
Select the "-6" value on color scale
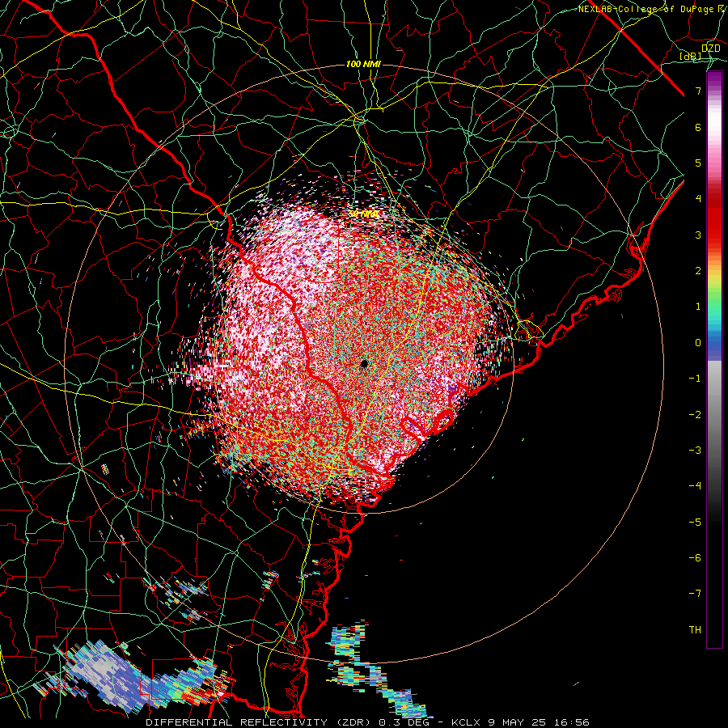(x=695, y=558)
